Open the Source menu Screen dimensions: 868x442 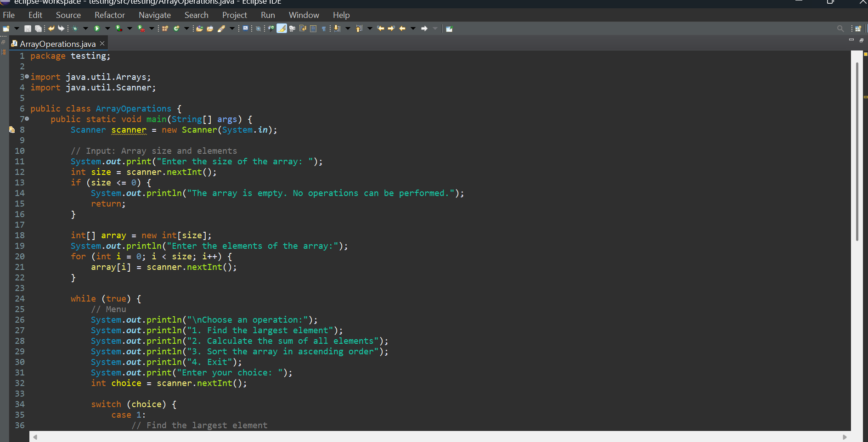click(68, 15)
